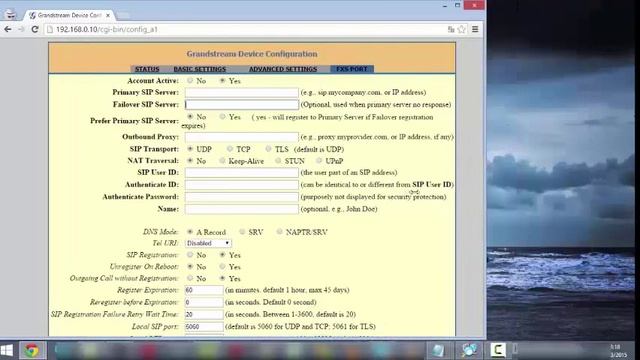Set NAT Traversal to No
Viewport: 640px width, 360px height.
coord(190,161)
